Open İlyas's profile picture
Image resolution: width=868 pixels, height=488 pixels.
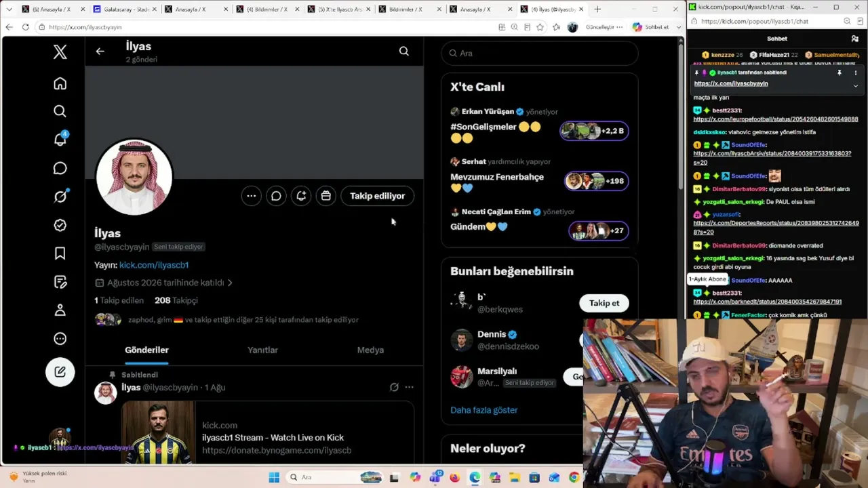(x=134, y=177)
